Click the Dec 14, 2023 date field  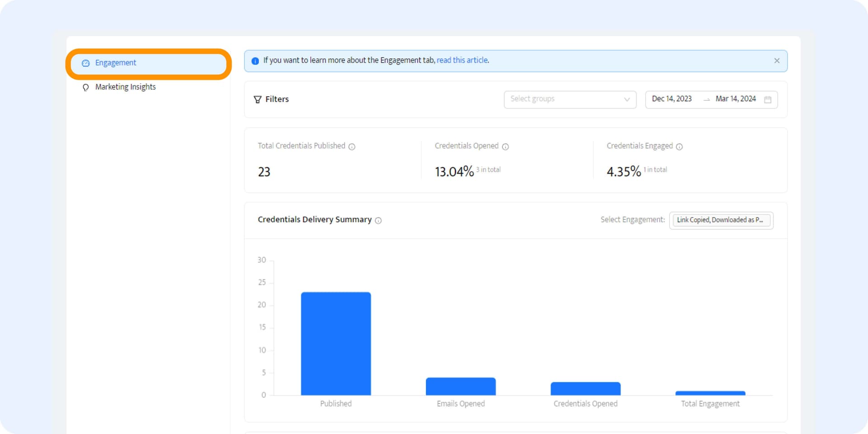pos(672,99)
